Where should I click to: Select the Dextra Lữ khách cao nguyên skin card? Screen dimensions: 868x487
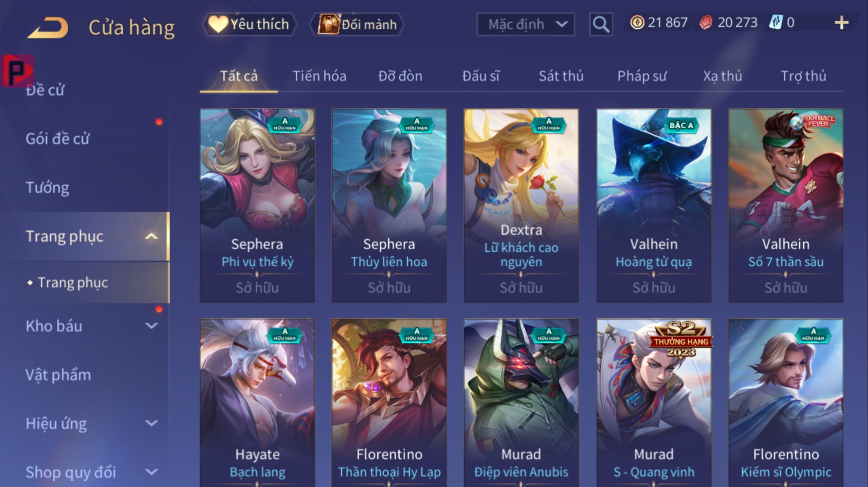point(521,206)
